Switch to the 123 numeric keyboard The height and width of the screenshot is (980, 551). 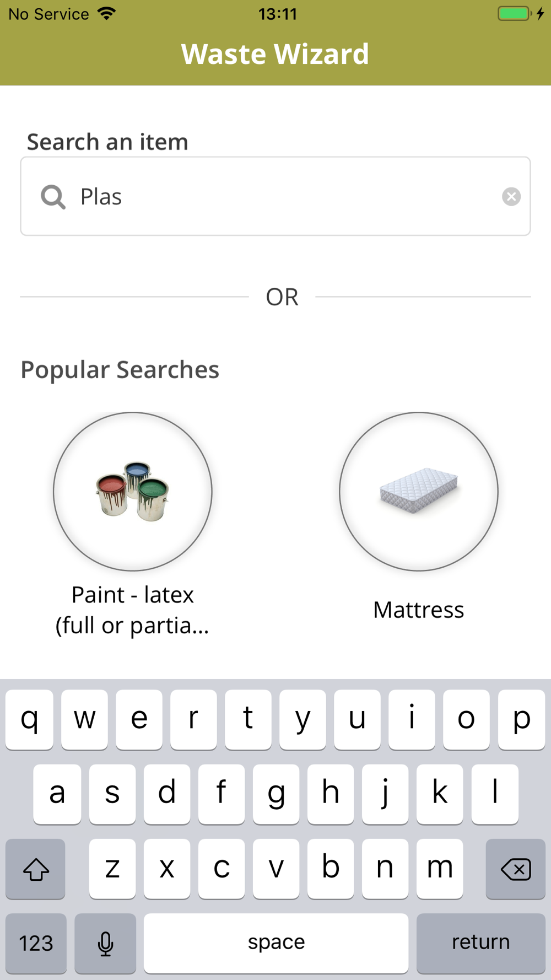[36, 943]
